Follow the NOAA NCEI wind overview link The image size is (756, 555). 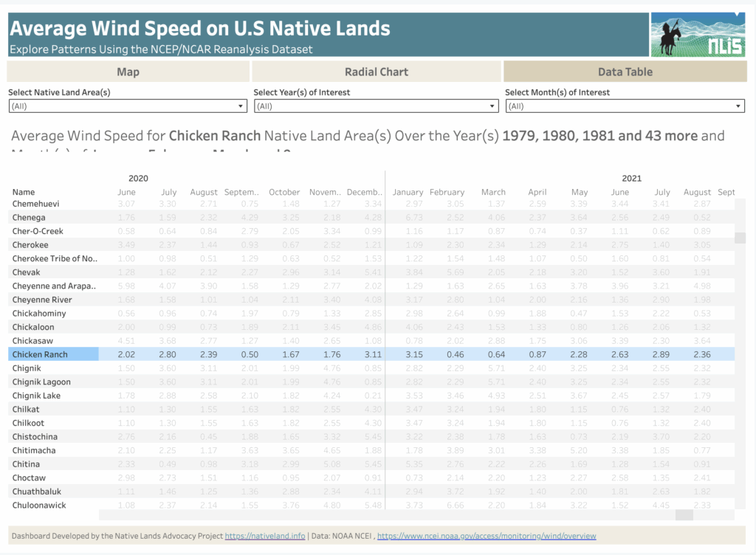coord(487,536)
